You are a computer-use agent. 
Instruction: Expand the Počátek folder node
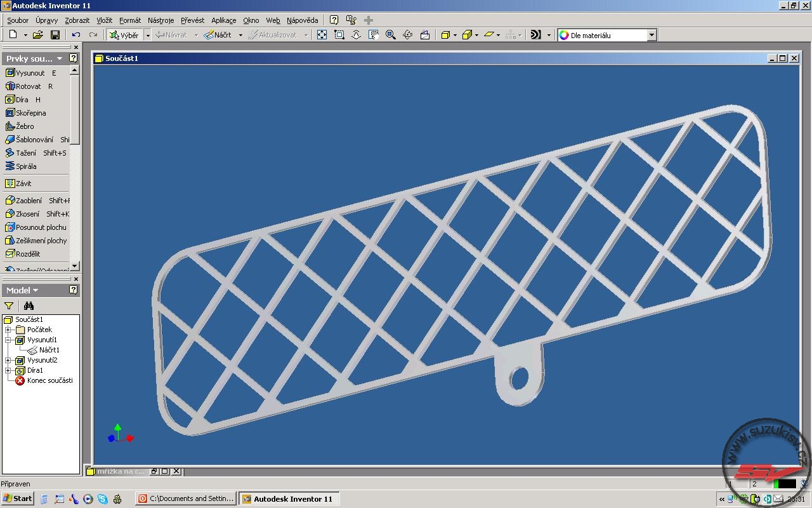(8, 330)
